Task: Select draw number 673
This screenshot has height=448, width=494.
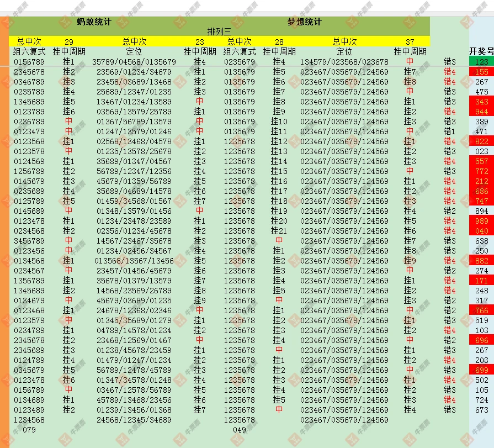Action: tap(481, 410)
